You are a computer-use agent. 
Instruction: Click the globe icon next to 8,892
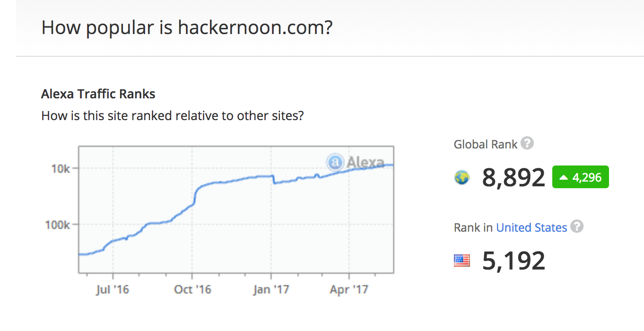(x=461, y=178)
